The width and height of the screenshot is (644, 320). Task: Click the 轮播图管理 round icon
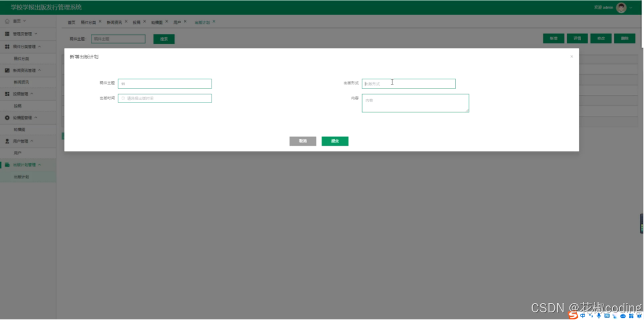[x=7, y=118]
